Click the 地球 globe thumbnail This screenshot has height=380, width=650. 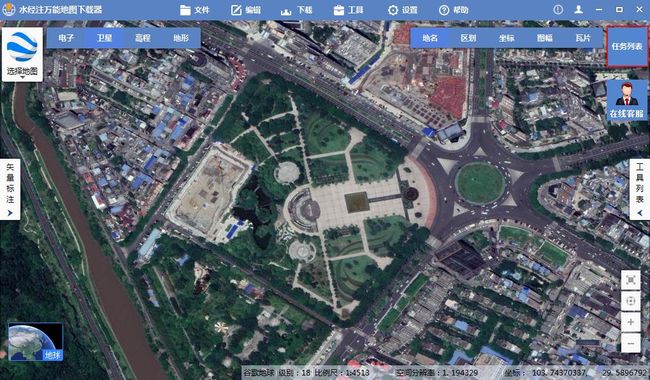click(x=36, y=342)
